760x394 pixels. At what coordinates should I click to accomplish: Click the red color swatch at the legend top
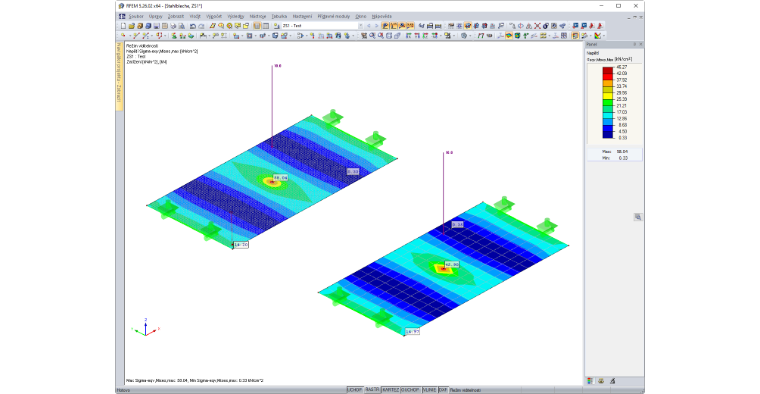tap(607, 70)
